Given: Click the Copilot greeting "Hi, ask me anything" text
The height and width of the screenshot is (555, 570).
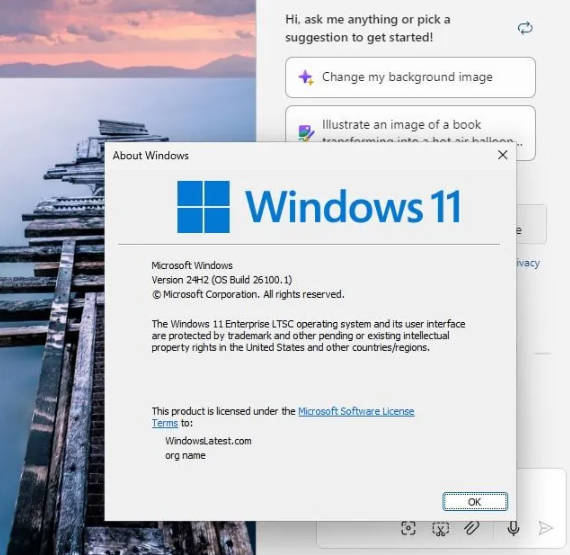Looking at the screenshot, I should click(x=368, y=28).
